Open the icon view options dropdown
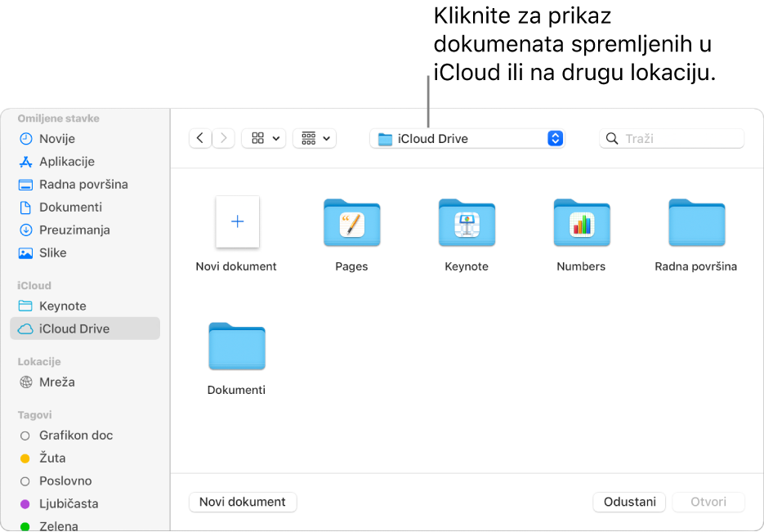Viewport: 764px width, 532px height. pyautogui.click(x=264, y=138)
